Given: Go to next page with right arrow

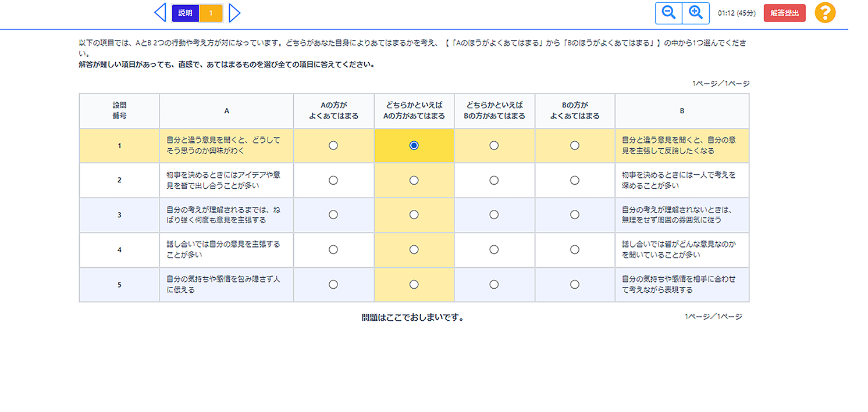Looking at the screenshot, I should [x=234, y=13].
